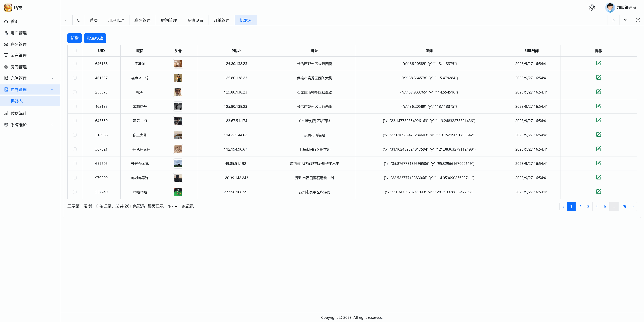Toggle fullscreen with the expand icon
The height and width of the screenshot is (322, 644).
637,20
